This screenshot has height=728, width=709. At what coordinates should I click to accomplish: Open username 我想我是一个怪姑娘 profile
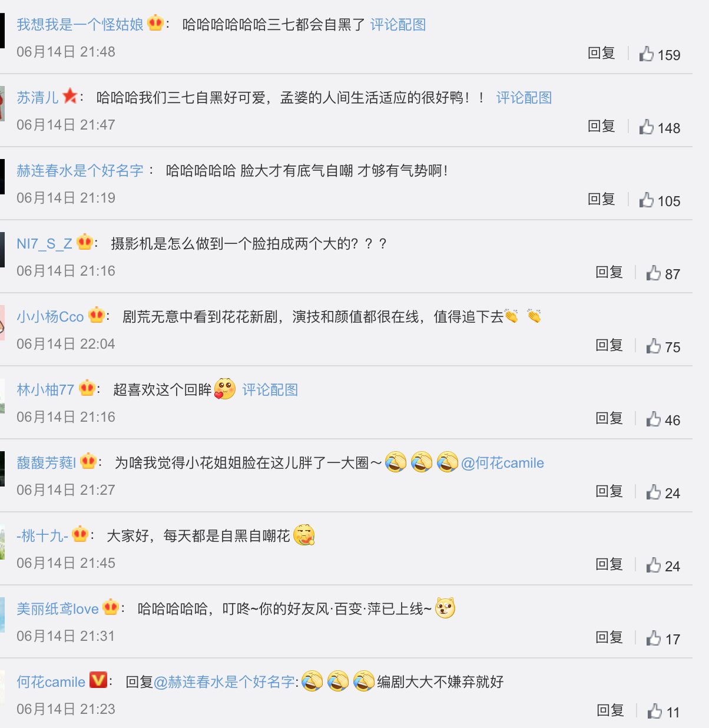pos(80,25)
